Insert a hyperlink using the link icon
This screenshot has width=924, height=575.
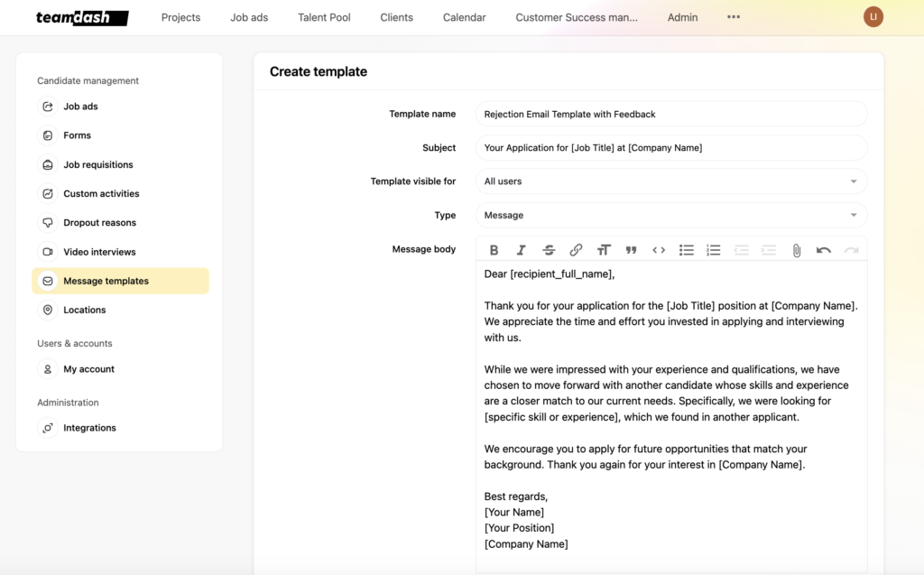pos(577,250)
